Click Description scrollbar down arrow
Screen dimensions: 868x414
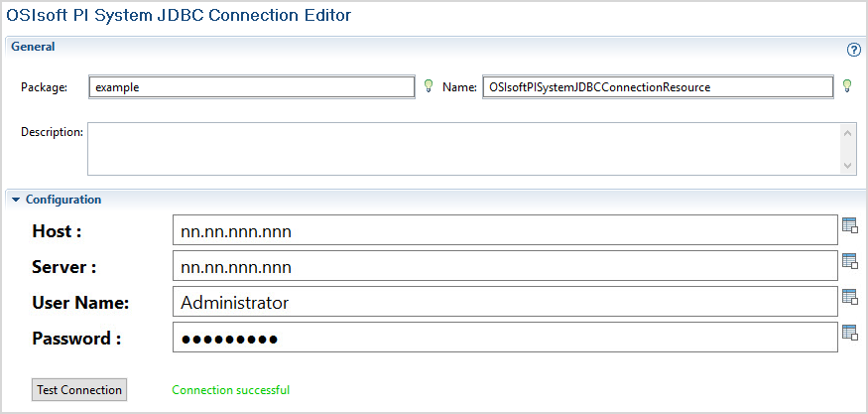pos(848,165)
